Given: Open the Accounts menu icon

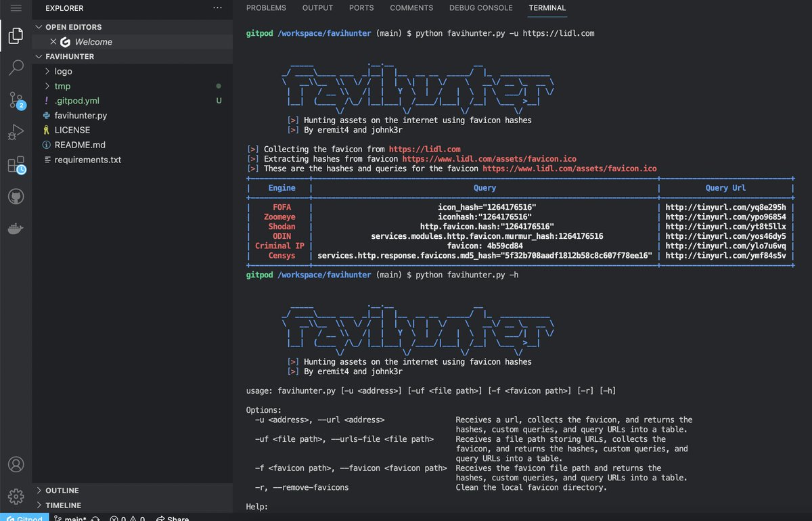Looking at the screenshot, I should click(16, 464).
